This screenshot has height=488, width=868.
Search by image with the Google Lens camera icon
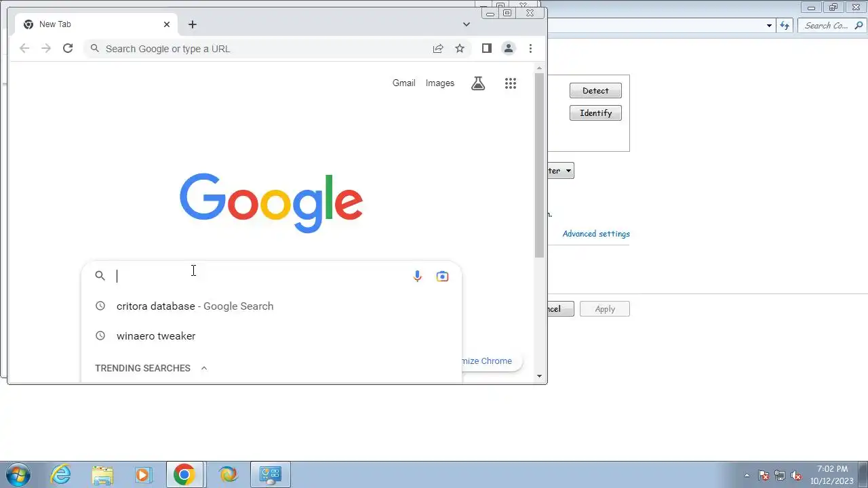442,276
